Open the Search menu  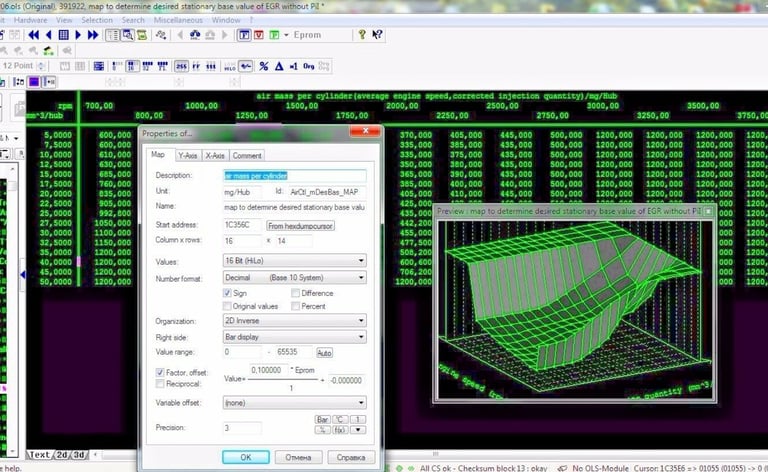(x=133, y=20)
